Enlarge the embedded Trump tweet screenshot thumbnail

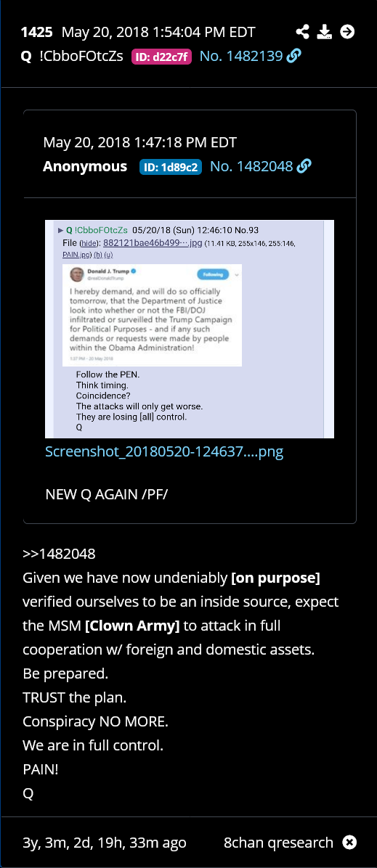click(x=190, y=329)
